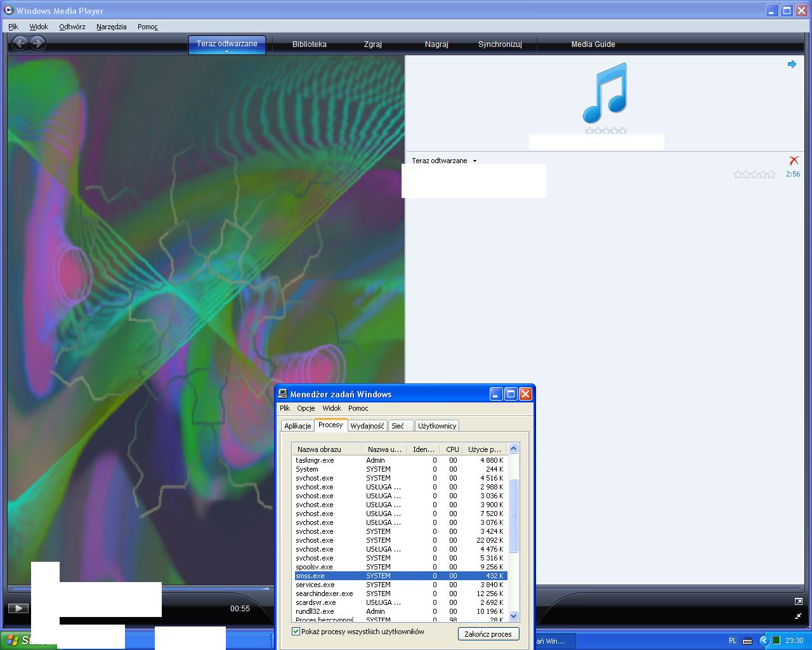
Task: Sort by the 'Nazwa u...' user column header
Action: [x=384, y=449]
